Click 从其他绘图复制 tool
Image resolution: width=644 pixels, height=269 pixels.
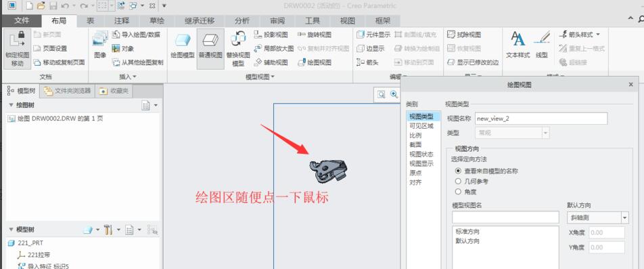click(x=137, y=62)
